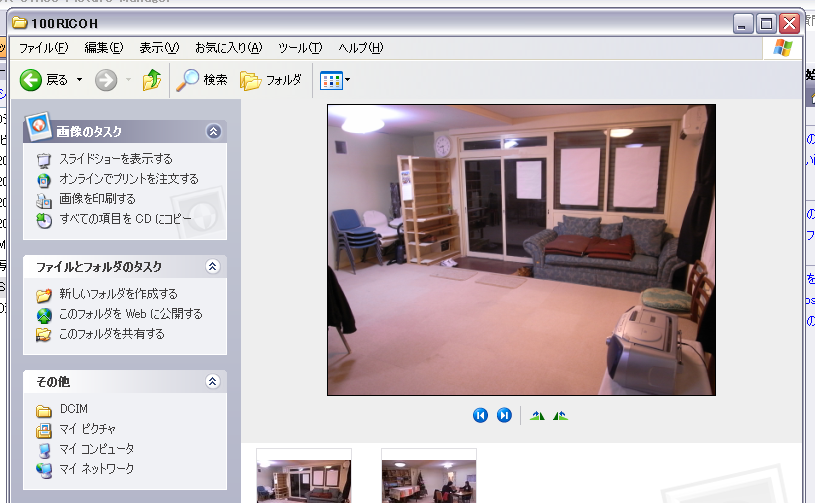Open the DCIM folder link
The image size is (815, 503).
click(74, 409)
